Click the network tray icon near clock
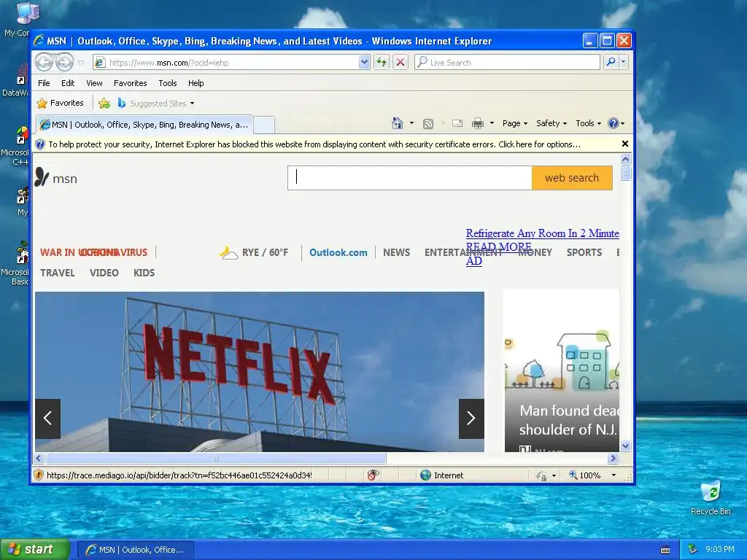The height and width of the screenshot is (560, 747). pyautogui.click(x=693, y=549)
